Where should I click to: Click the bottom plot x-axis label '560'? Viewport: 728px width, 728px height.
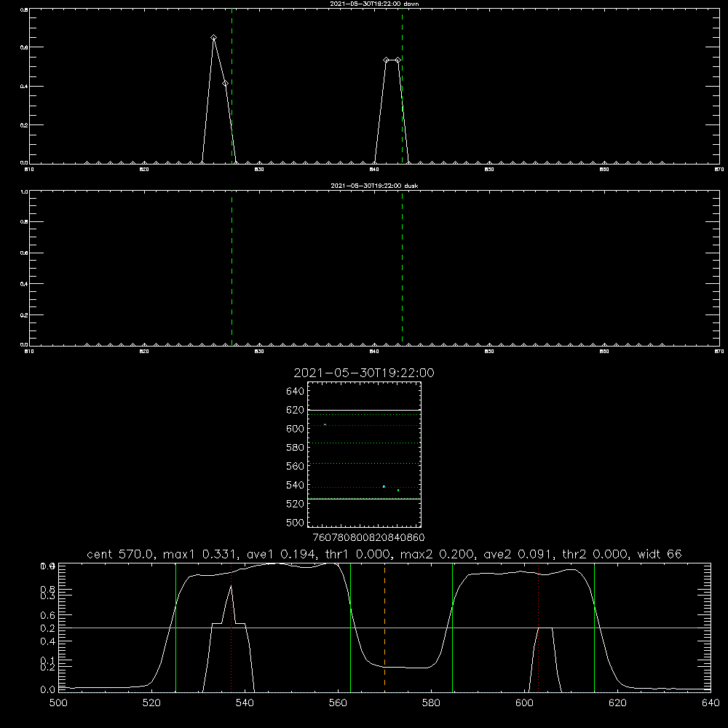[x=338, y=703]
